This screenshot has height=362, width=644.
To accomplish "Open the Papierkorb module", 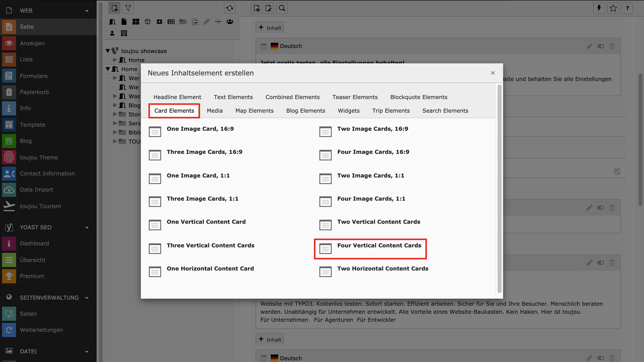I will pyautogui.click(x=34, y=92).
